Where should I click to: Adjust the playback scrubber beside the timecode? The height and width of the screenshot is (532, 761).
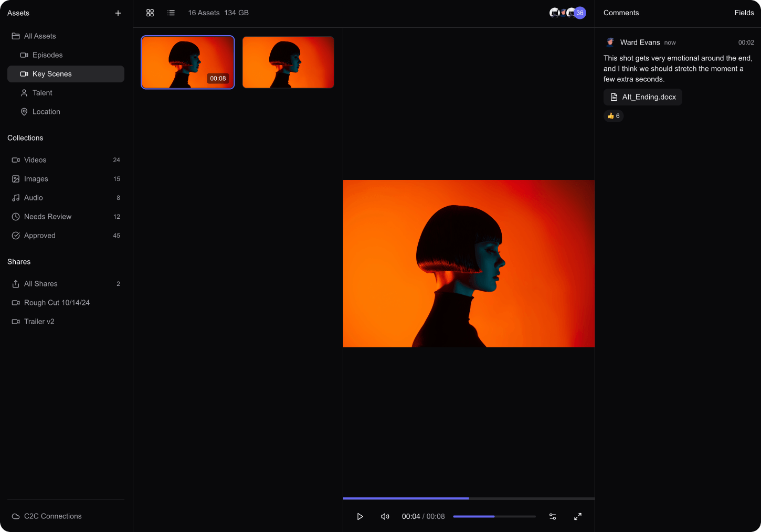[x=494, y=517]
